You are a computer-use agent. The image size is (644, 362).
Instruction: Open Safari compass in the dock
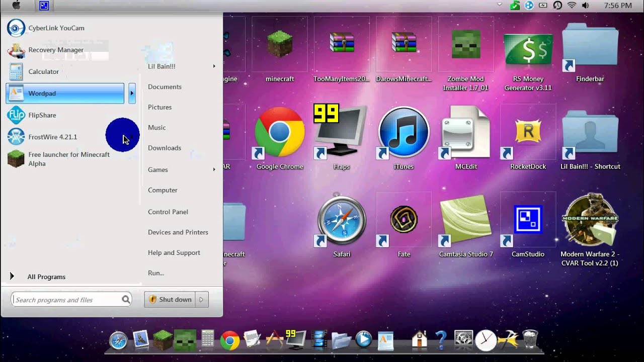[118, 341]
